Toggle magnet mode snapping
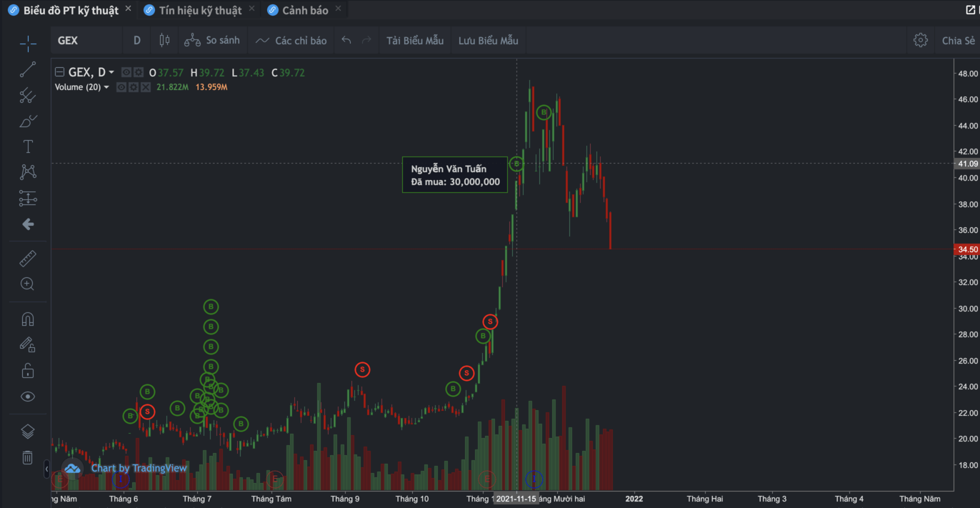The image size is (980, 508). 28,319
